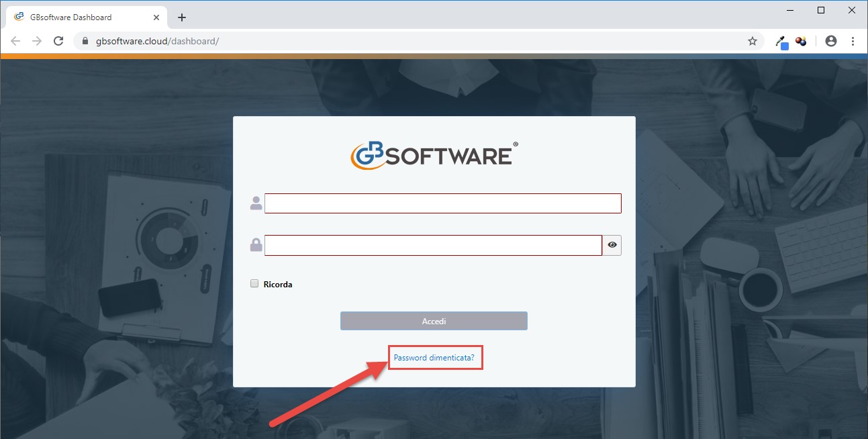Viewport: 868px width, 439px height.
Task: Enable the Ricorda checkbox
Action: click(x=254, y=283)
